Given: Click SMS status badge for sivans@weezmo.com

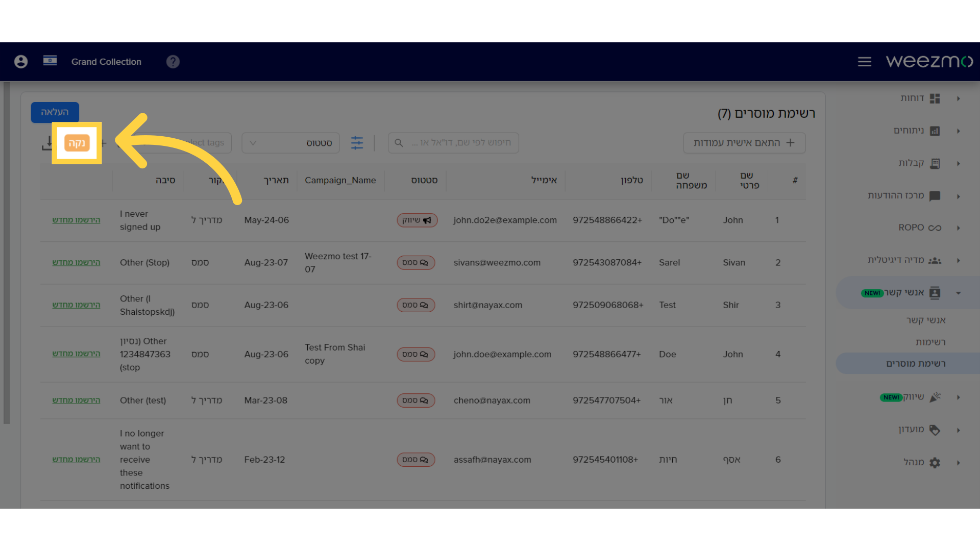Looking at the screenshot, I should [x=416, y=263].
